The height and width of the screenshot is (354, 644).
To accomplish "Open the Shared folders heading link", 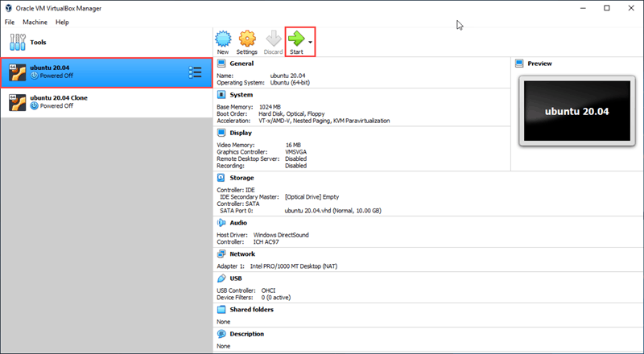I will (x=251, y=309).
